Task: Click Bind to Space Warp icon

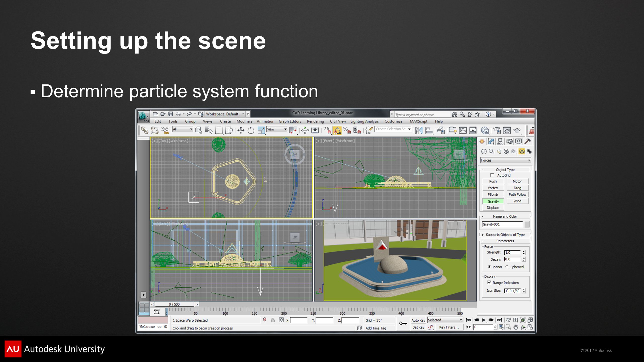Action: click(165, 130)
